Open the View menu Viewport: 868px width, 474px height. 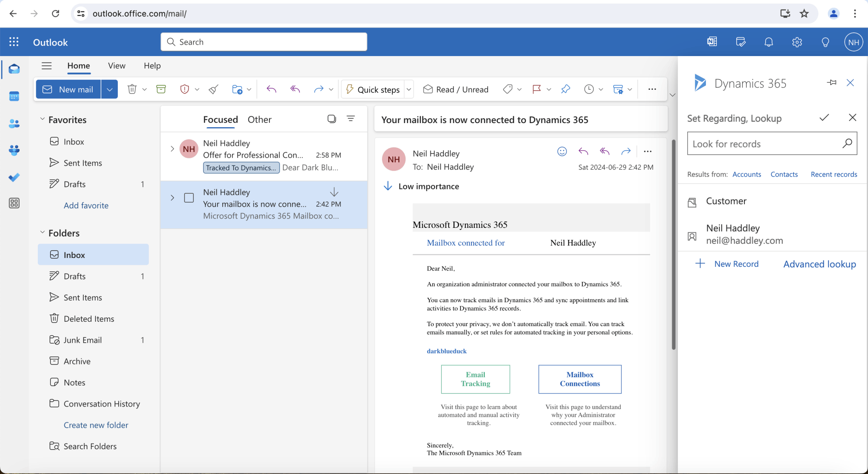tap(117, 65)
